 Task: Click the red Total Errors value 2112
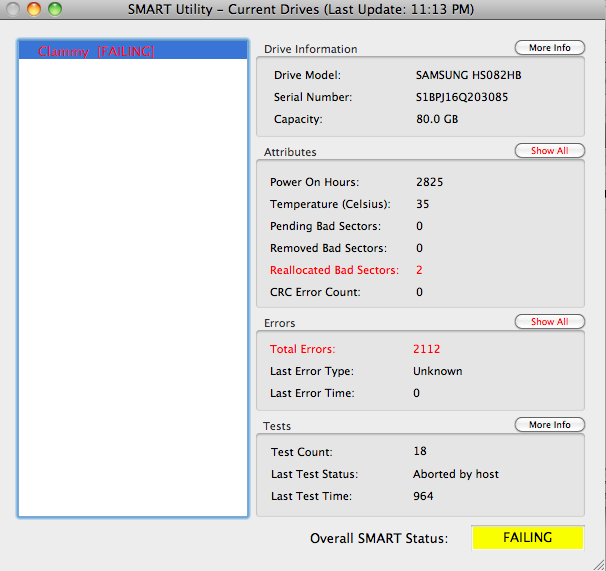(426, 349)
